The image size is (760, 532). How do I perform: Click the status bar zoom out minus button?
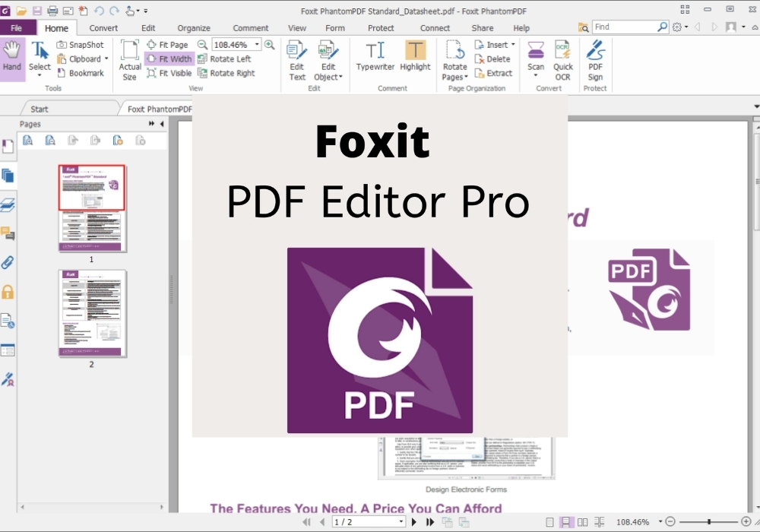pos(670,522)
